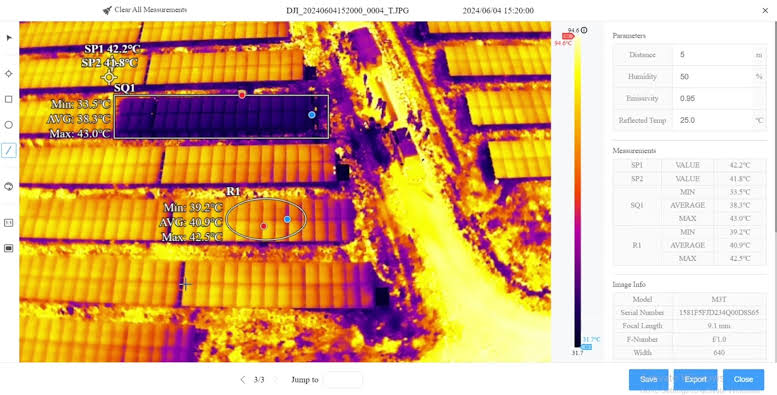
Task: Click the temperature color scale bar
Action: coord(577,191)
